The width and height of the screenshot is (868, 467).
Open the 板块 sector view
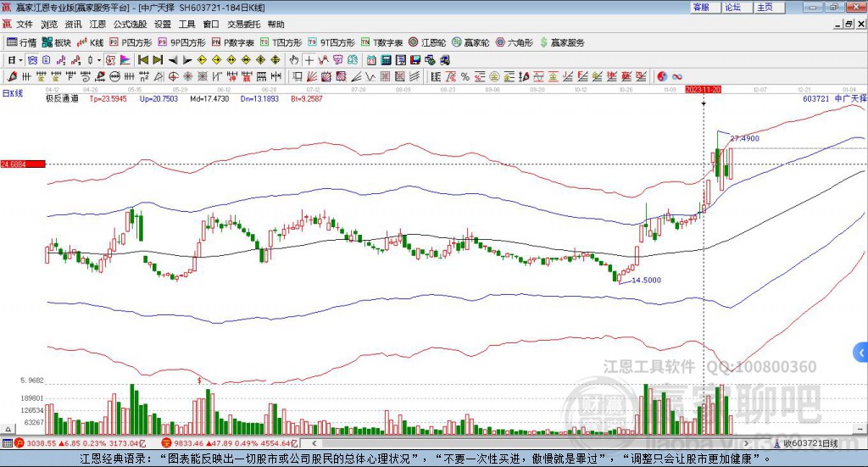coord(57,42)
